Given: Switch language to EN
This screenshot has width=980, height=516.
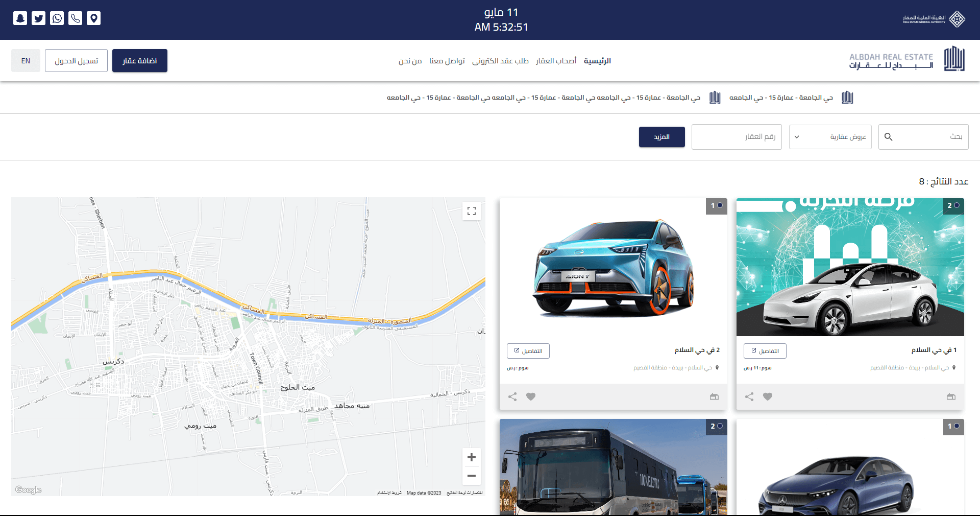Looking at the screenshot, I should click(x=26, y=61).
